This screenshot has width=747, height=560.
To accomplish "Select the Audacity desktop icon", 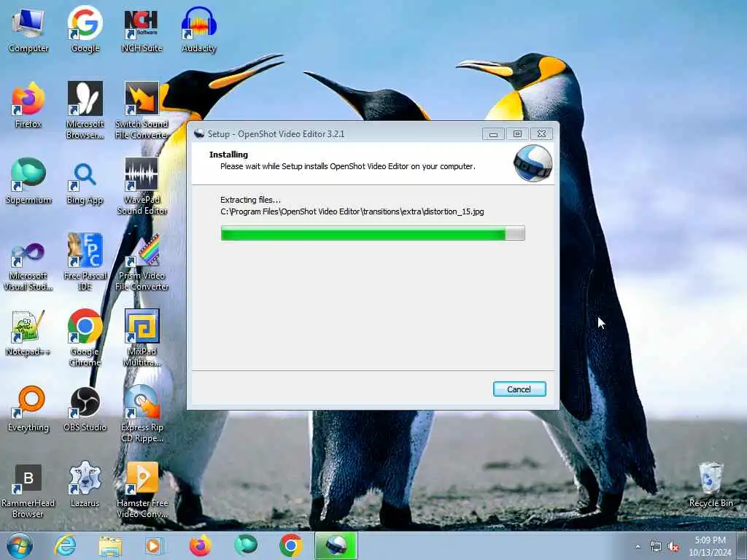I will click(198, 30).
